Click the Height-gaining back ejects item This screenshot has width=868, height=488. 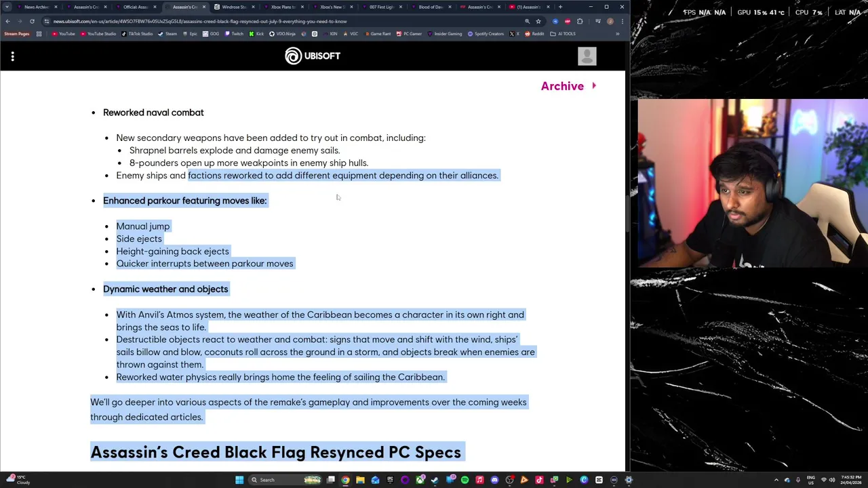click(173, 251)
